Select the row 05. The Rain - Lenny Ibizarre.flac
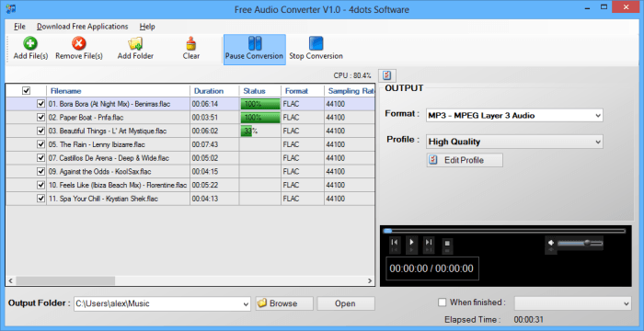The width and height of the screenshot is (644, 331). (x=190, y=144)
